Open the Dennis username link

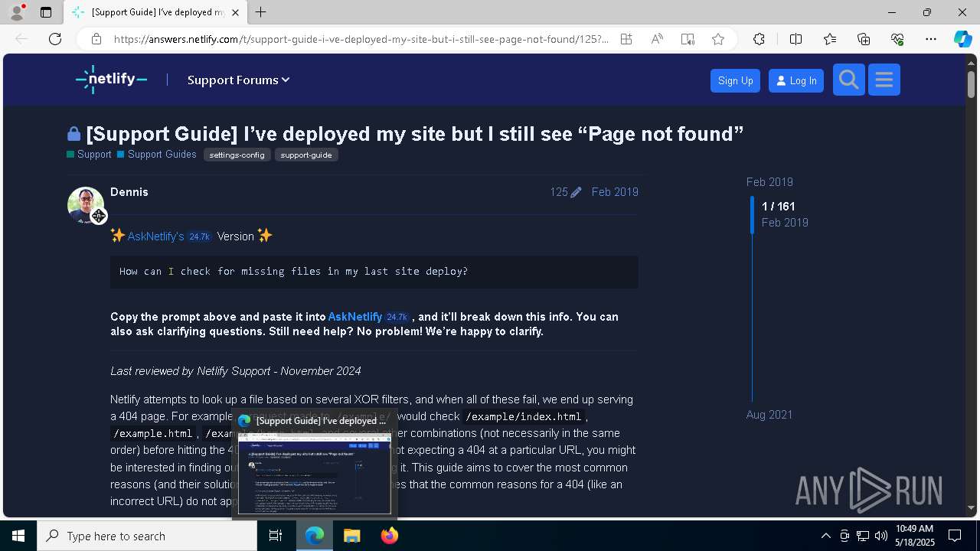click(x=129, y=192)
